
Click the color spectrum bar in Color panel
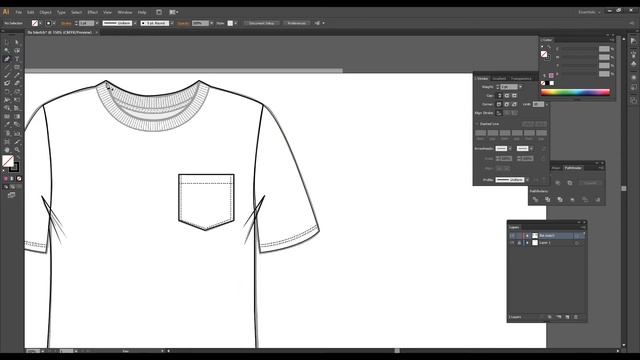[575, 93]
